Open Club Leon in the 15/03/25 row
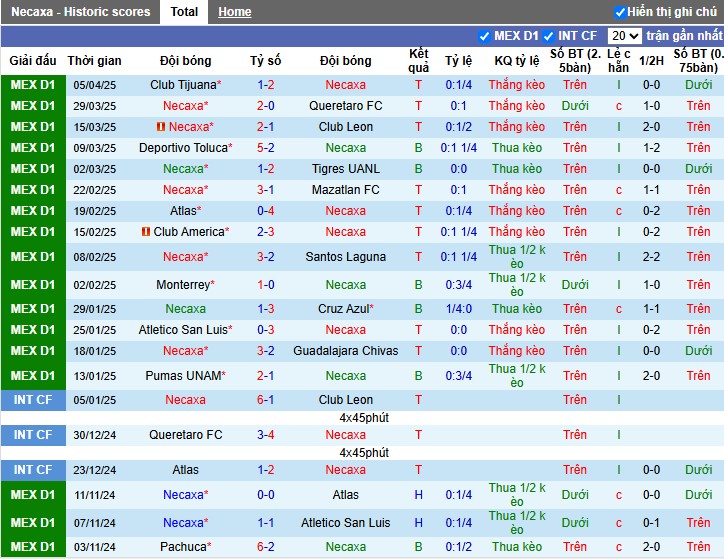 point(345,126)
